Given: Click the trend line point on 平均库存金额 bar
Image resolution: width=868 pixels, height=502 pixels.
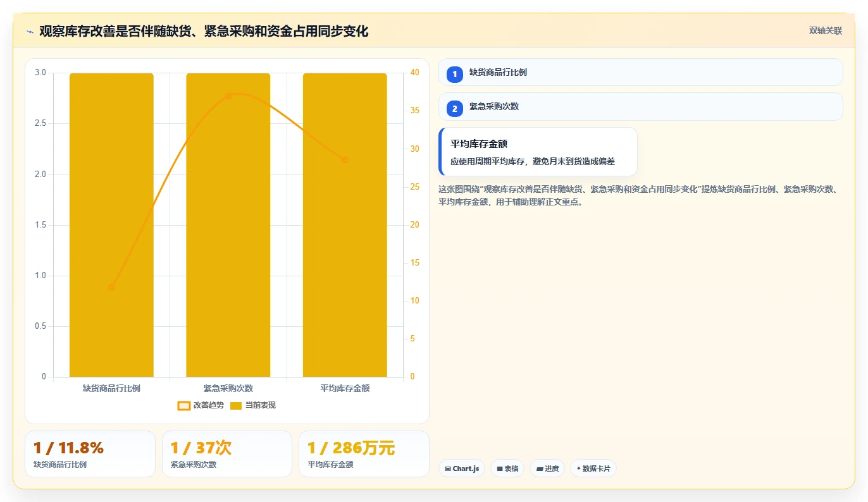Looking at the screenshot, I should [x=345, y=160].
